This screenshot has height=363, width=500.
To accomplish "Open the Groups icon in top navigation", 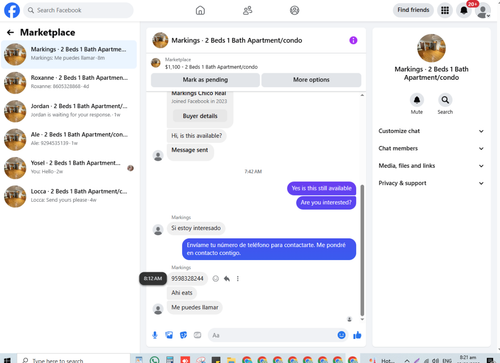I will click(x=294, y=10).
